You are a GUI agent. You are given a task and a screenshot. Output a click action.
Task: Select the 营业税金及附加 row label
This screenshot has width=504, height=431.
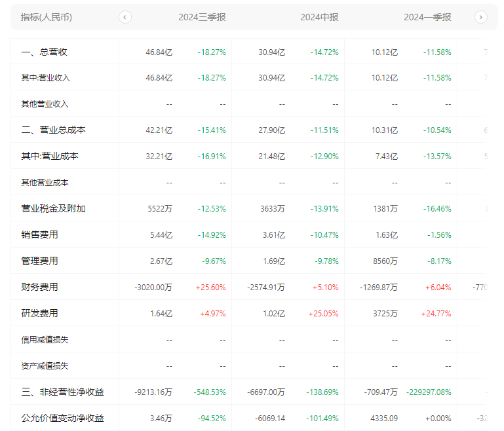[x=53, y=209]
